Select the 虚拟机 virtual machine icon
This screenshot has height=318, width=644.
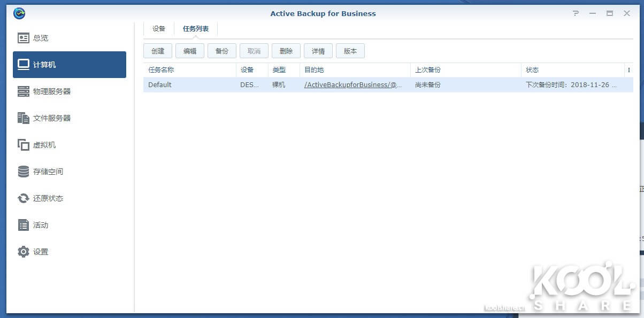pyautogui.click(x=24, y=145)
